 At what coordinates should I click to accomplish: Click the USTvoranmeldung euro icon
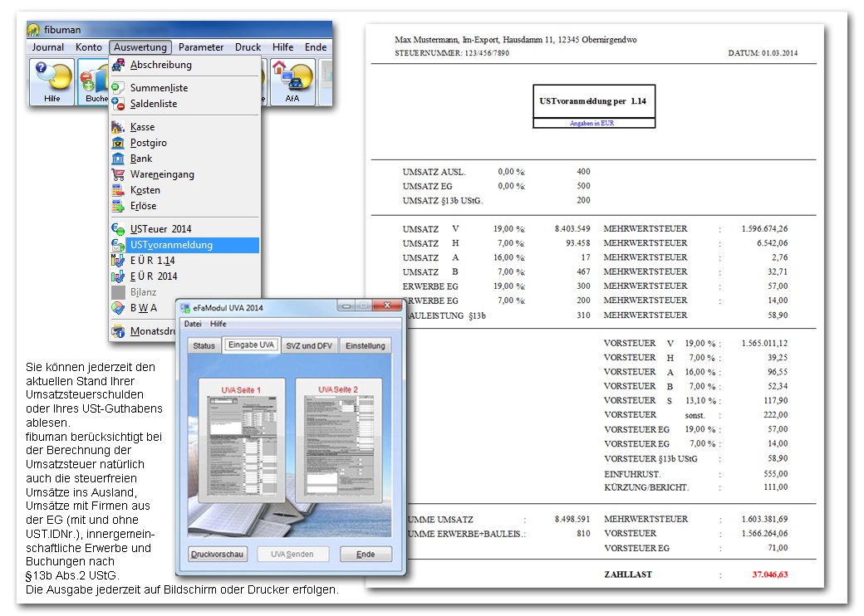(x=118, y=245)
